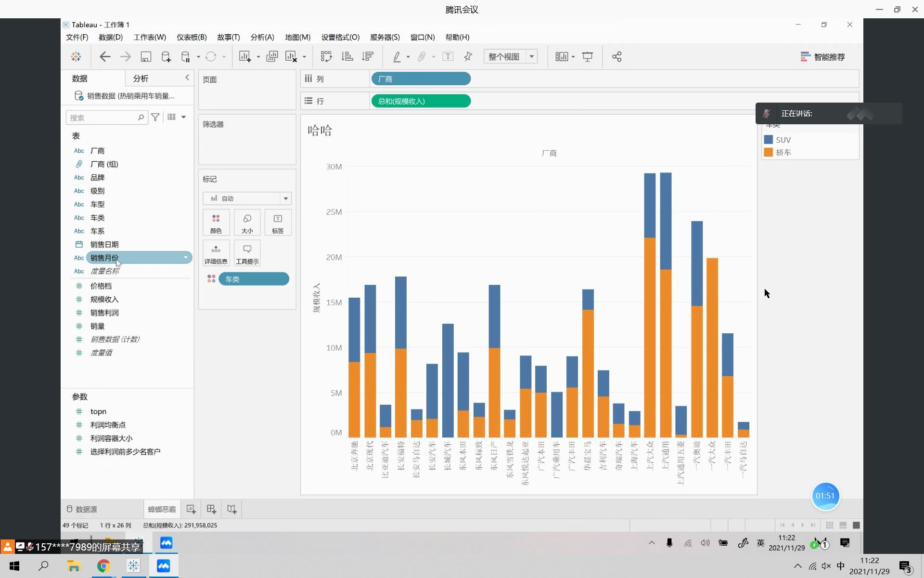The image size is (924, 578).
Task: Click the presentation mode icon
Action: [587, 57]
